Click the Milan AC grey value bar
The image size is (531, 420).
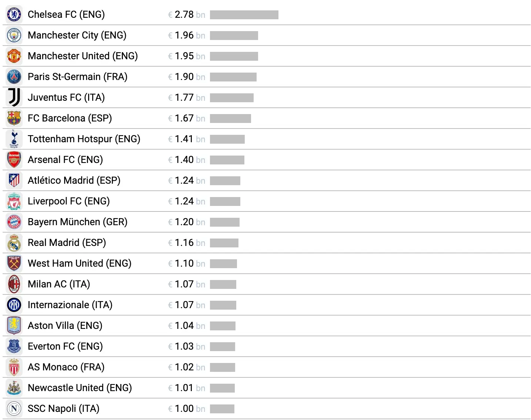(x=223, y=284)
